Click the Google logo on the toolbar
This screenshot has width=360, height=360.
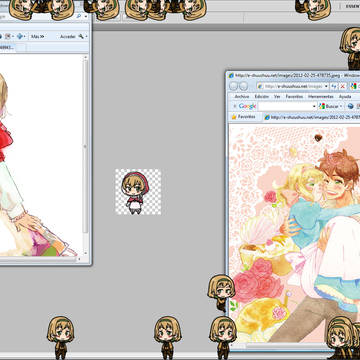point(247,106)
